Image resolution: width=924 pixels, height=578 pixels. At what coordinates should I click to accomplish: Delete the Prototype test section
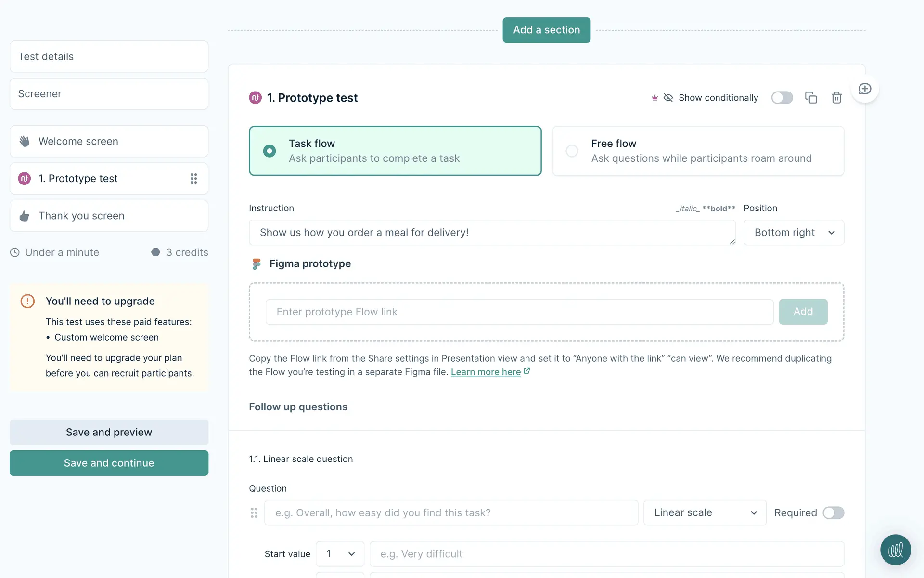coord(836,98)
